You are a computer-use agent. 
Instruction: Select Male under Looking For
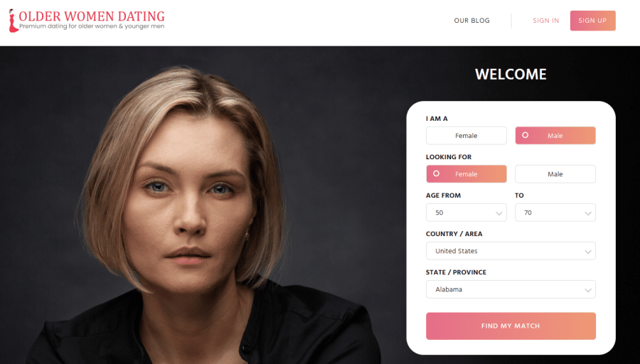point(555,174)
